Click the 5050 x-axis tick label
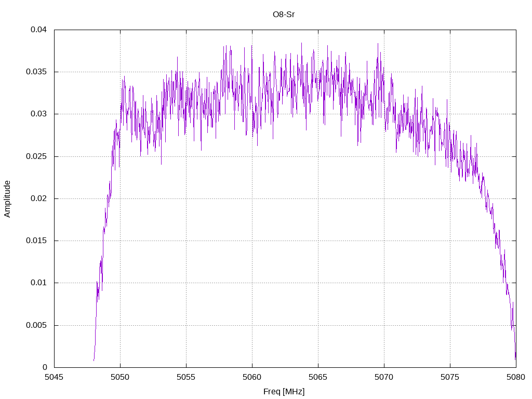 pyautogui.click(x=120, y=377)
